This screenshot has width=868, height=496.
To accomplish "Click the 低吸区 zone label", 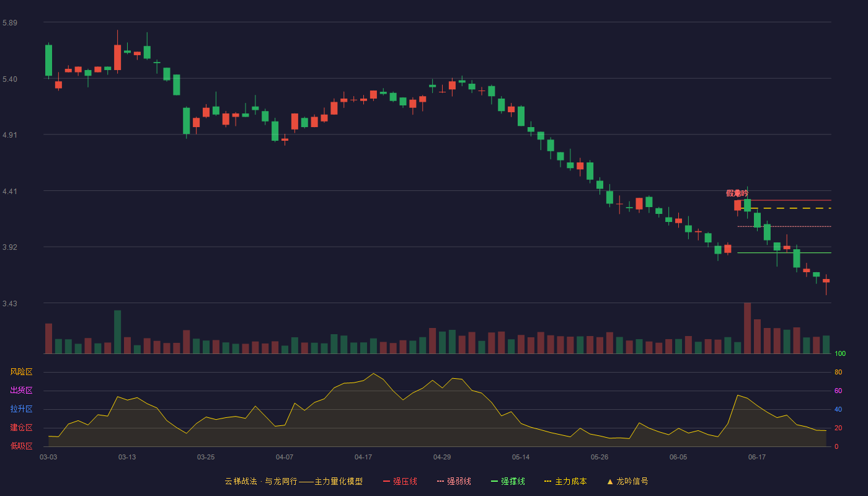I will pyautogui.click(x=21, y=446).
